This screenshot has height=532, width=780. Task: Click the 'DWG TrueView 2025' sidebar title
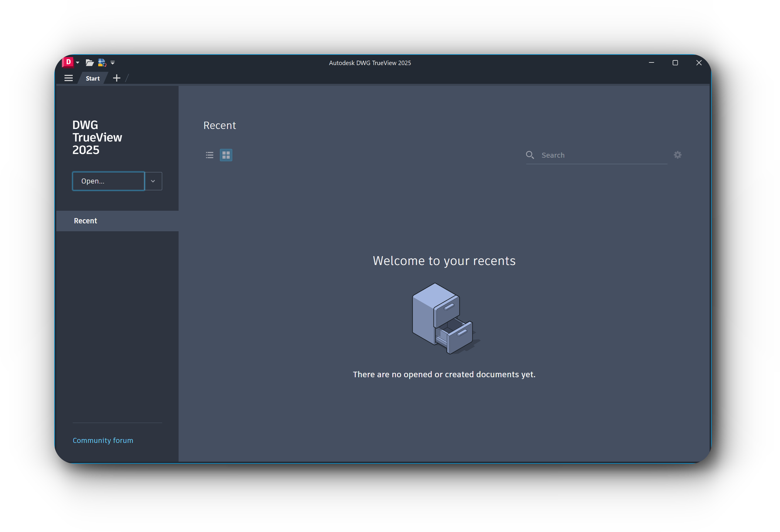click(97, 137)
